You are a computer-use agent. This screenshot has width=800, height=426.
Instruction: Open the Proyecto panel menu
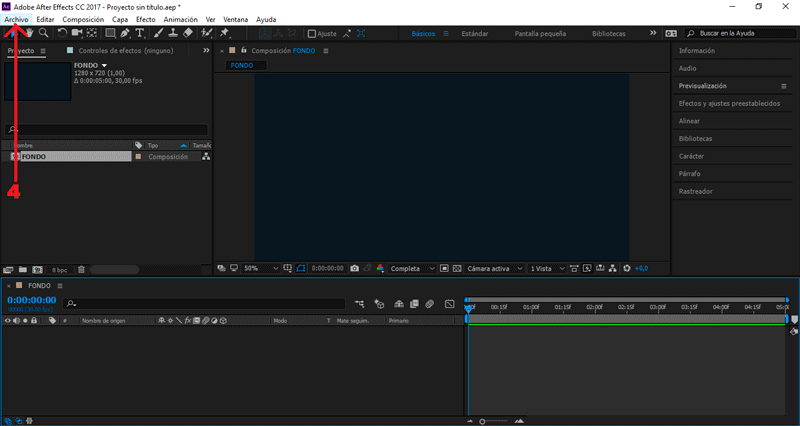[43, 51]
